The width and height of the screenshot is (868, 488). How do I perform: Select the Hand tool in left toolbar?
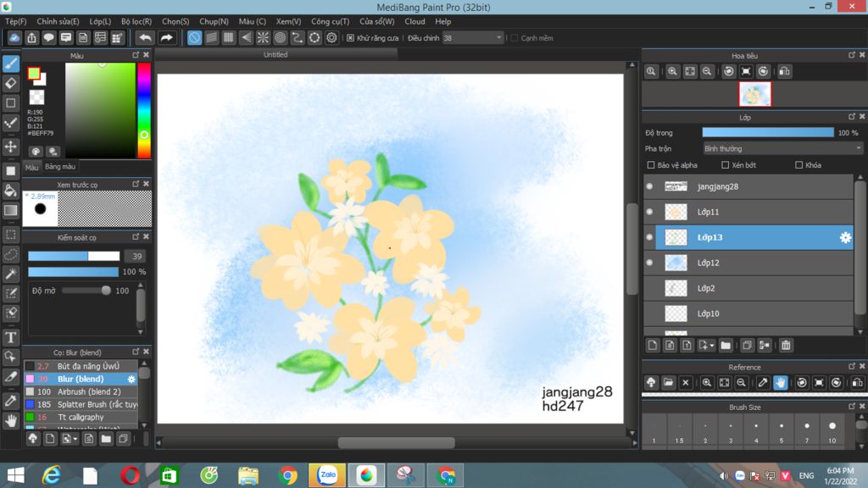pyautogui.click(x=11, y=421)
